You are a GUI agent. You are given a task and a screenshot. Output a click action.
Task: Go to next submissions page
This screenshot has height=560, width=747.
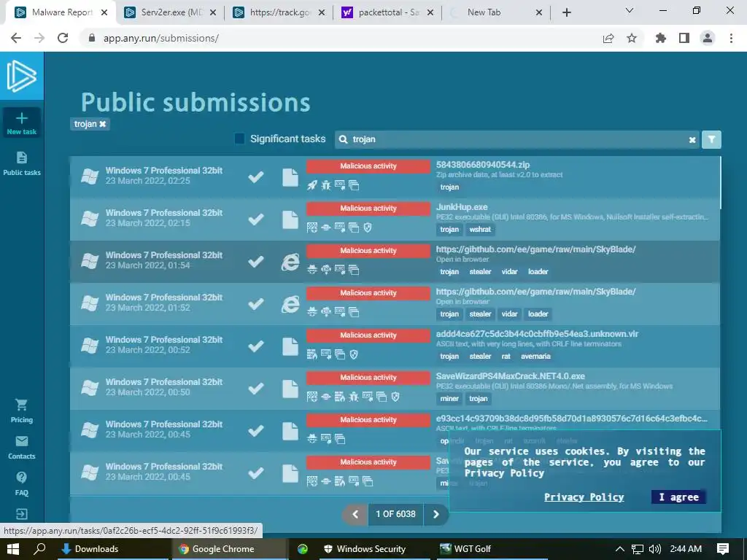point(436,514)
